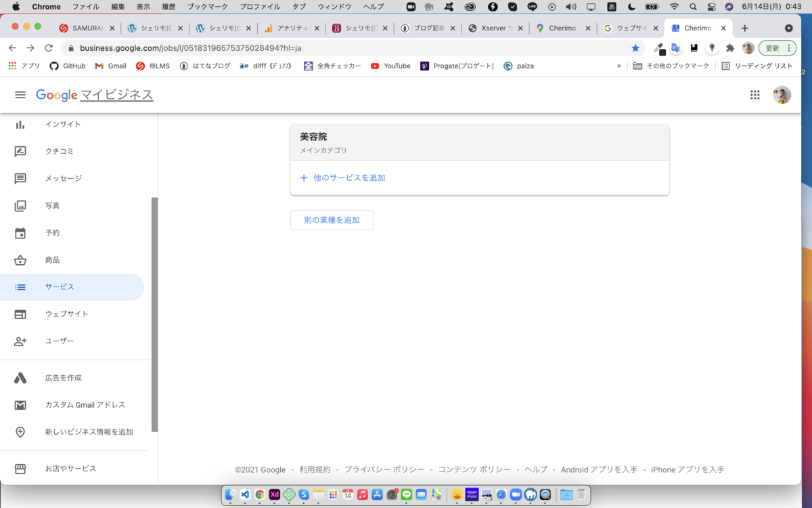Expand the hidden bookmarks overflow chevron
This screenshot has width=812, height=508.
pos(618,66)
